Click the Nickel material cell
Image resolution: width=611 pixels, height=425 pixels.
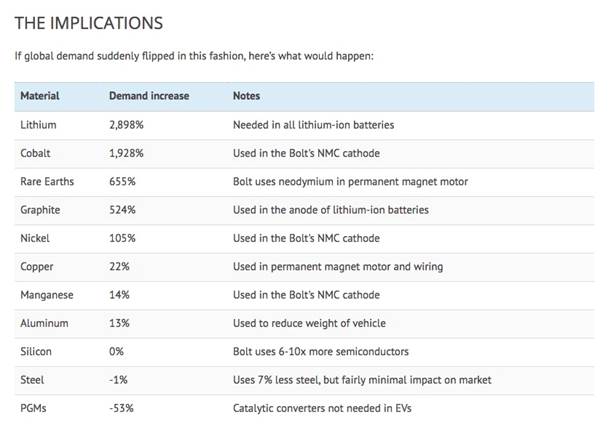pyautogui.click(x=35, y=239)
